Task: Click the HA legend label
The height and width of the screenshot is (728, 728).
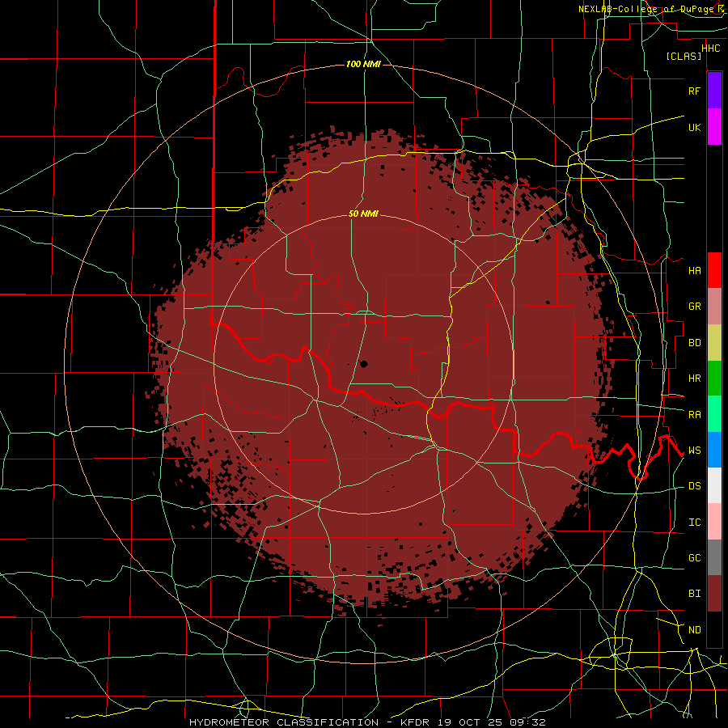Action: pyautogui.click(x=694, y=271)
